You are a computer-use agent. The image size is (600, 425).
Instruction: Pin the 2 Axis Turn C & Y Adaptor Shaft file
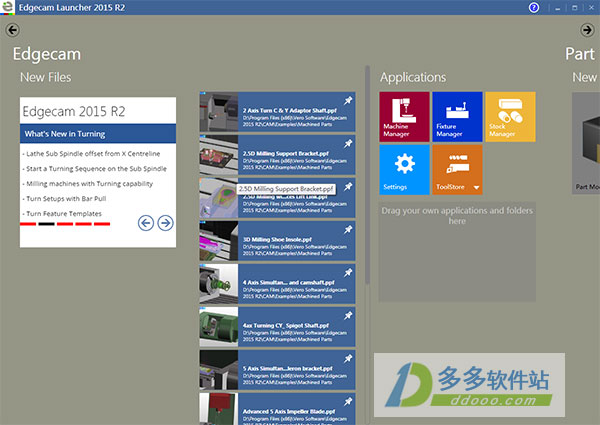coord(347,101)
